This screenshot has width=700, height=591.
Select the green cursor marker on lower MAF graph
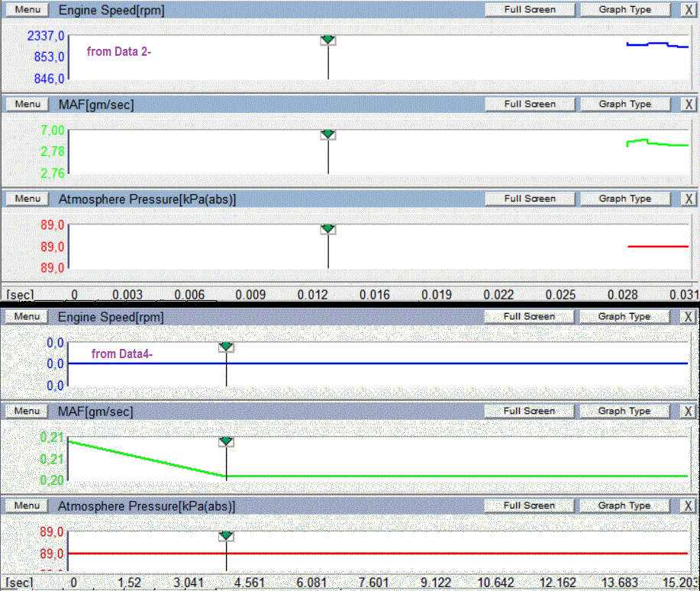tap(226, 441)
